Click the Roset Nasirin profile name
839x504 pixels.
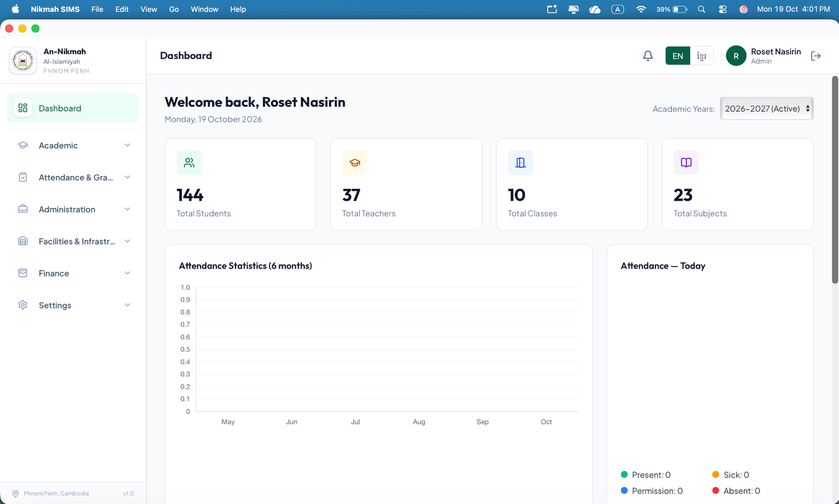pos(776,51)
